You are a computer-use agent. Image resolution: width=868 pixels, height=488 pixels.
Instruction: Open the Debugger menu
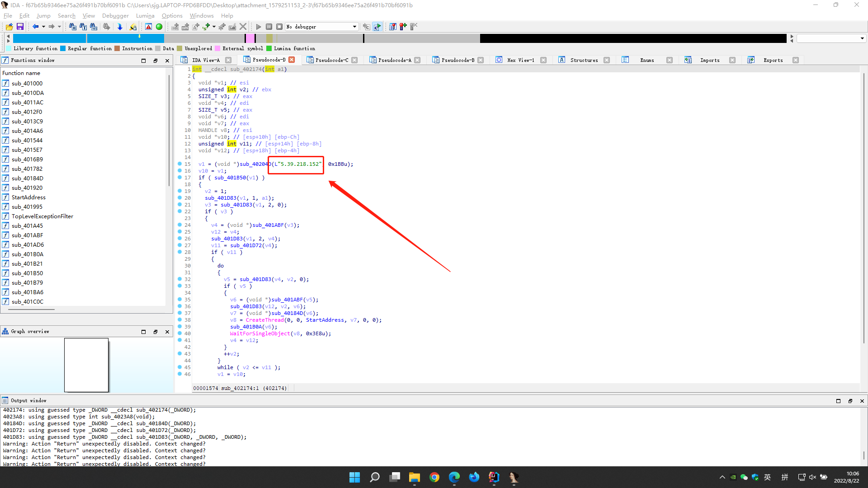tap(115, 15)
